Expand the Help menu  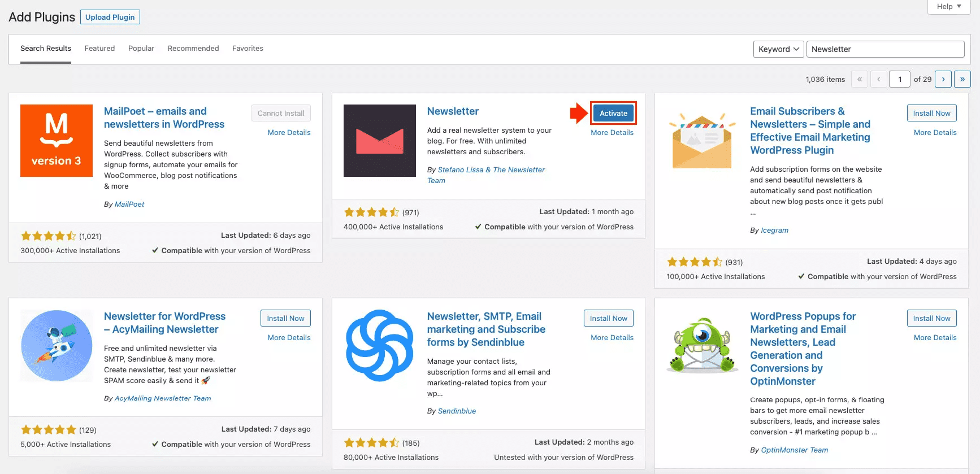(x=949, y=7)
